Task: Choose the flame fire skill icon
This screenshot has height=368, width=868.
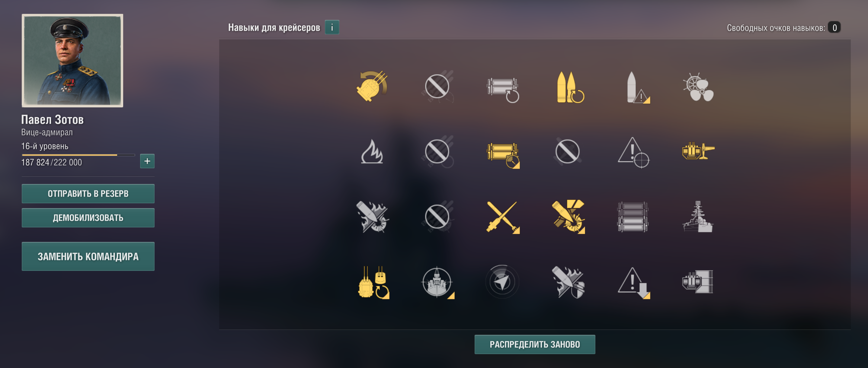Action: click(x=372, y=151)
